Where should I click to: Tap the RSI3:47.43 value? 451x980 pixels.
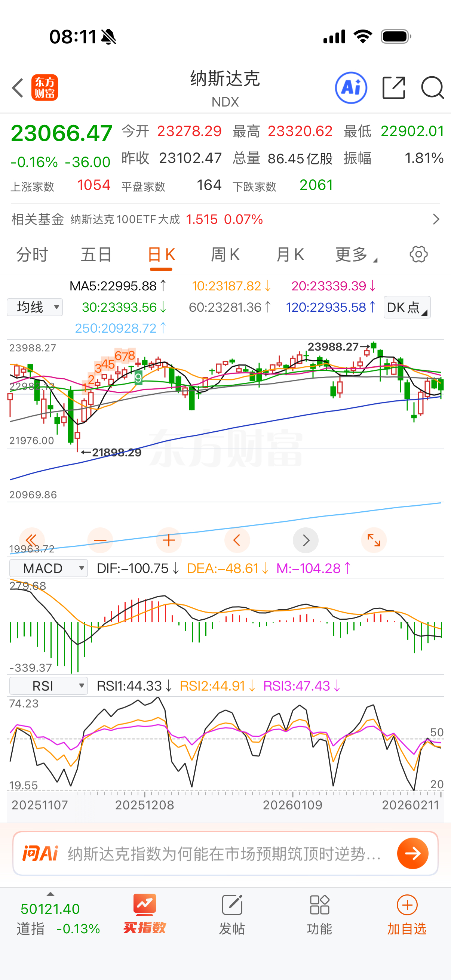[x=301, y=686]
